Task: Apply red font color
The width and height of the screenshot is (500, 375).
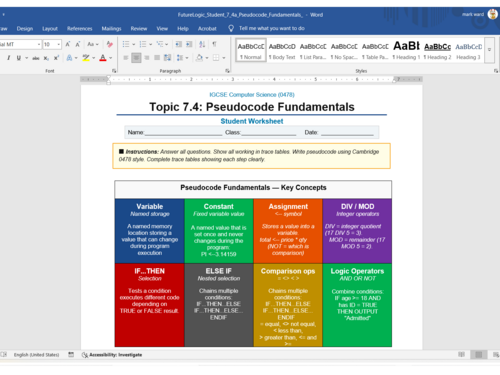Action: [x=103, y=58]
